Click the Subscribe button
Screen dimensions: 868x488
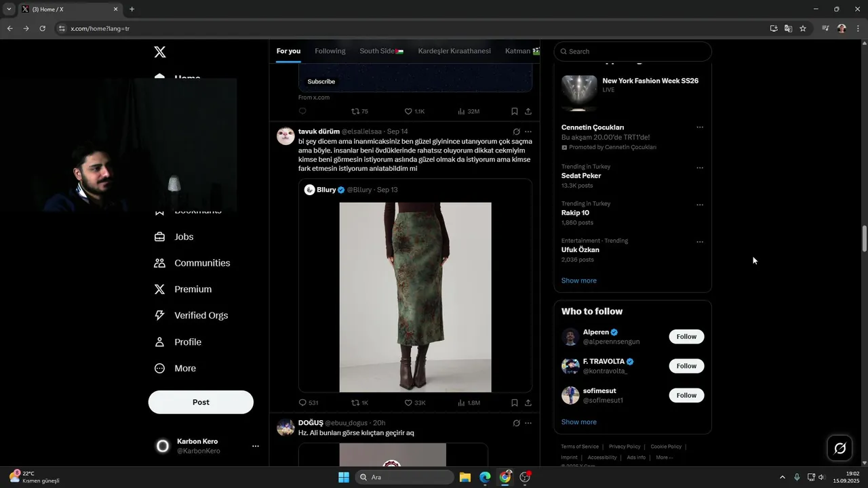321,81
